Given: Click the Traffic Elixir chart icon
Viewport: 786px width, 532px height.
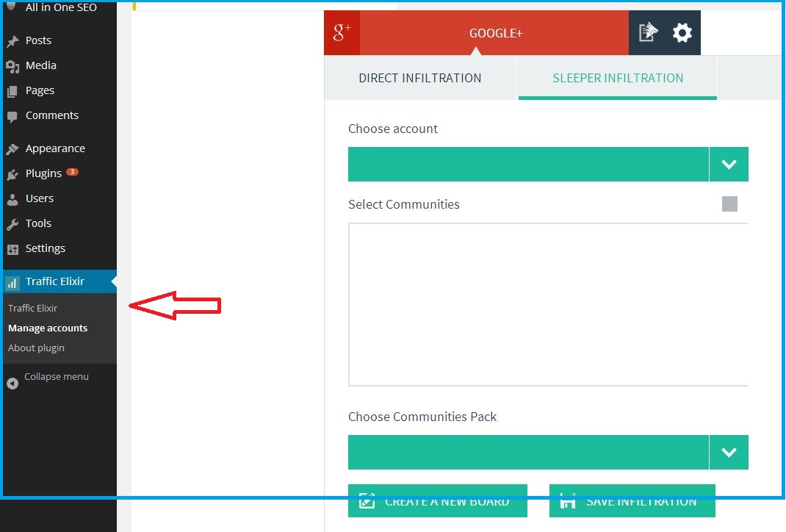Looking at the screenshot, I should pyautogui.click(x=12, y=283).
